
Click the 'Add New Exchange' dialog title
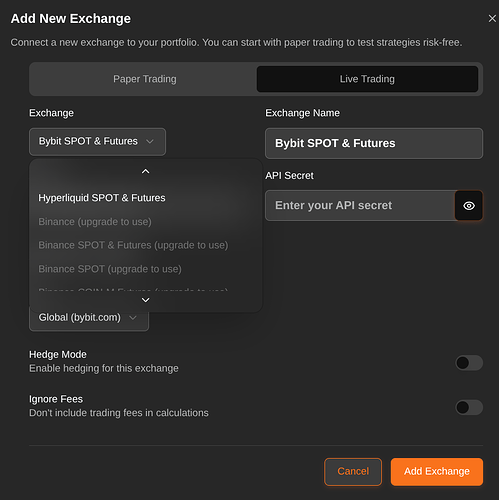point(71,19)
